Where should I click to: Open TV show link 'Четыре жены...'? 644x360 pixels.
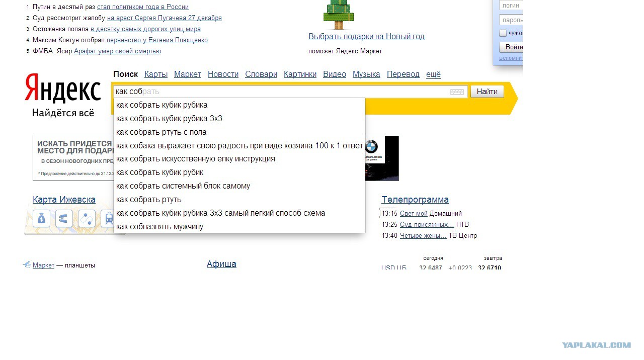pos(423,236)
